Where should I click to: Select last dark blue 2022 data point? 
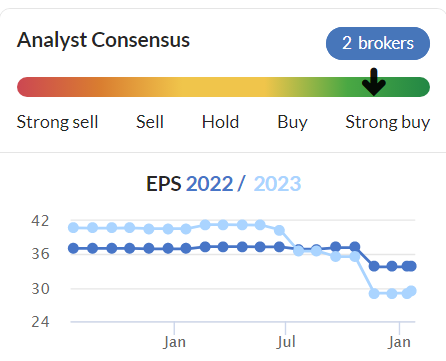click(x=411, y=266)
